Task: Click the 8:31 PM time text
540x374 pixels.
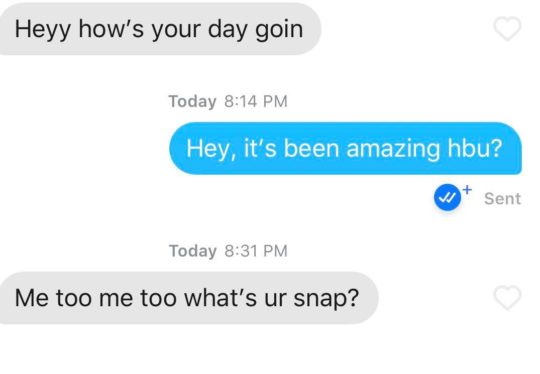Action: [x=256, y=251]
